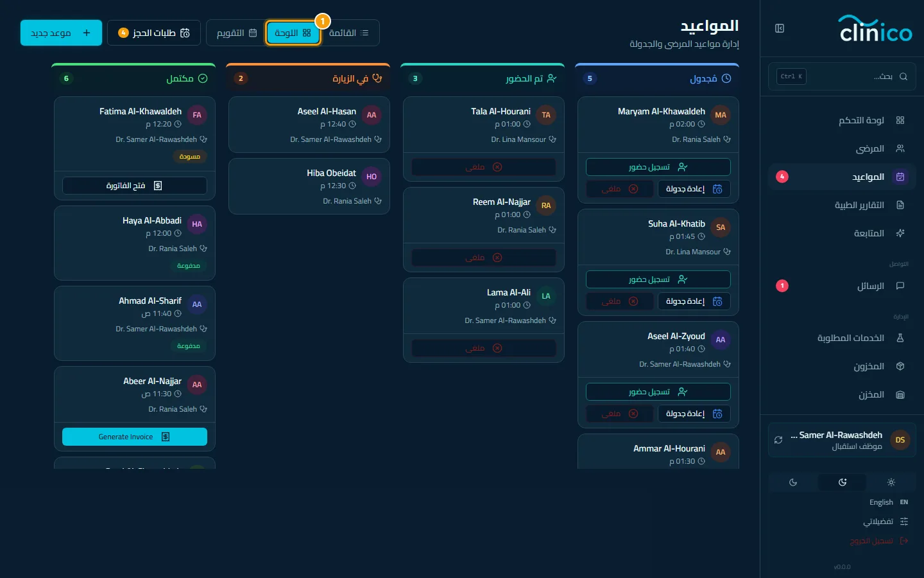Switch to التقويم calendar view tab
This screenshot has height=578, width=924.
pos(236,33)
